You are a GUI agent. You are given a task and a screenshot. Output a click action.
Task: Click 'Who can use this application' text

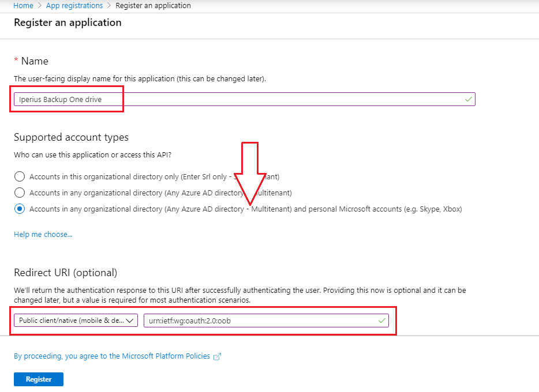tap(92, 155)
